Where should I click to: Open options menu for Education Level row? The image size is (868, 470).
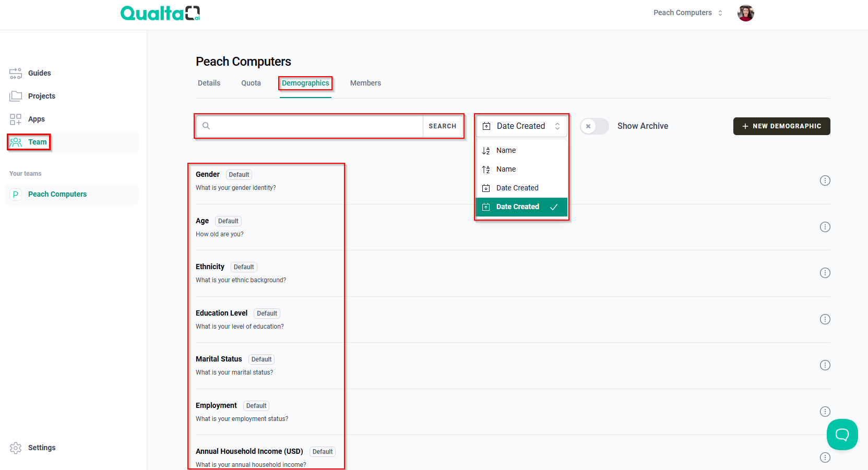click(825, 319)
